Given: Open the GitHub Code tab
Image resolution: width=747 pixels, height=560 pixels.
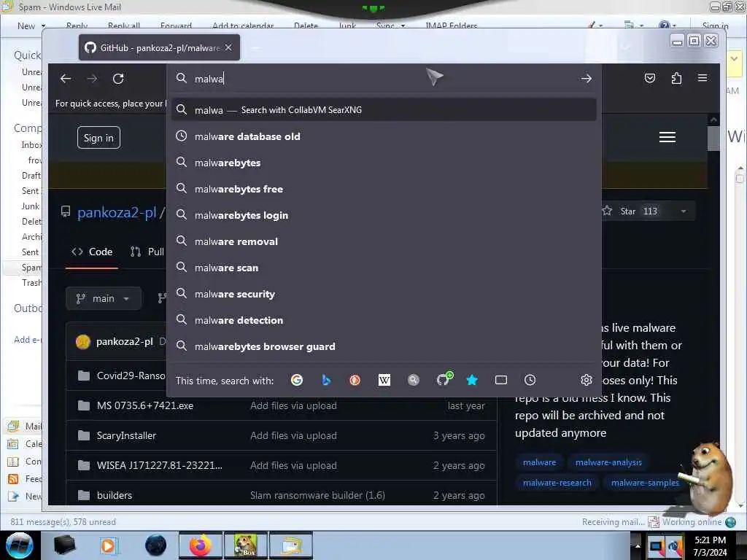Looking at the screenshot, I should 92,252.
